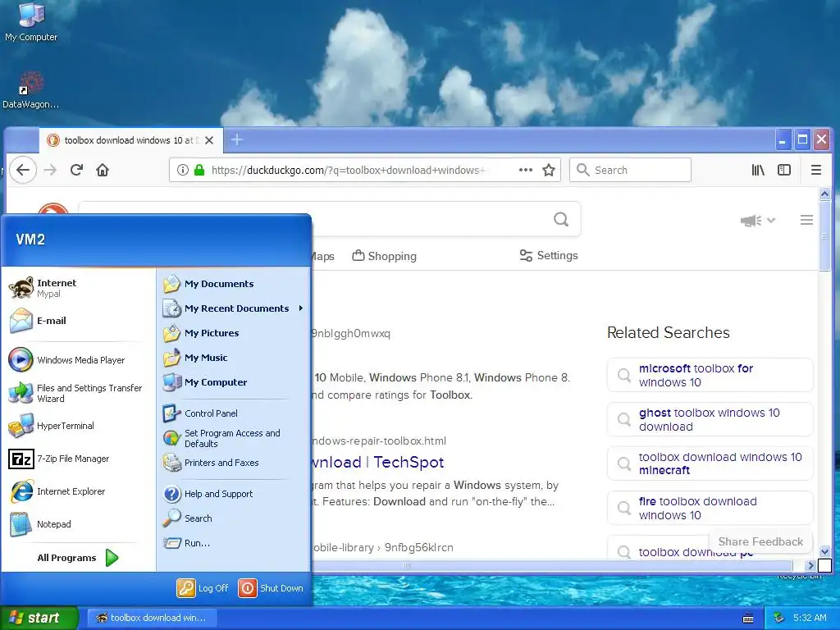840x630 pixels.
Task: Bookmark this page with the star
Action: point(549,170)
